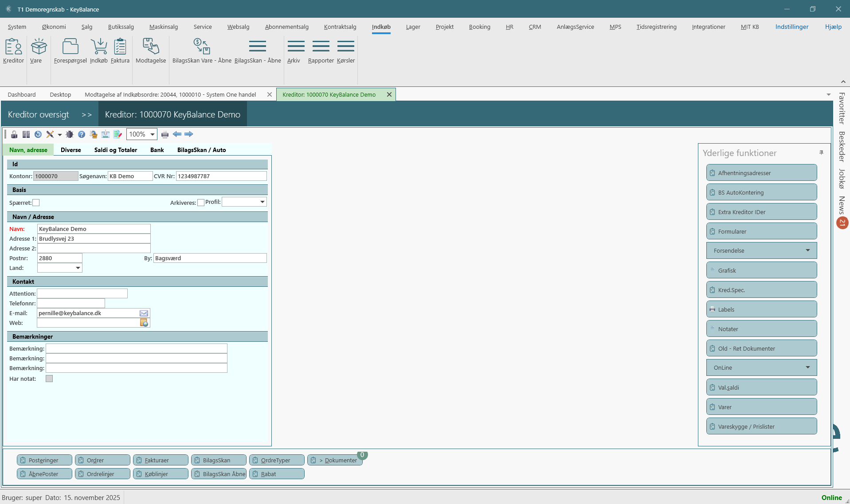The image size is (850, 504).
Task: Open BS AutoKontering function
Action: tap(761, 192)
